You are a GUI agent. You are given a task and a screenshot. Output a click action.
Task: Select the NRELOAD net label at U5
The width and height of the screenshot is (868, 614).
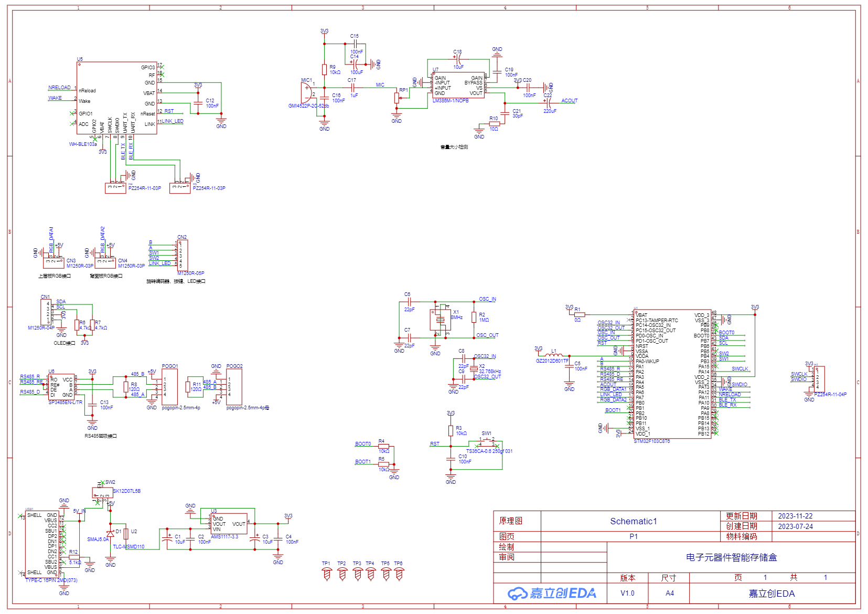point(59,88)
